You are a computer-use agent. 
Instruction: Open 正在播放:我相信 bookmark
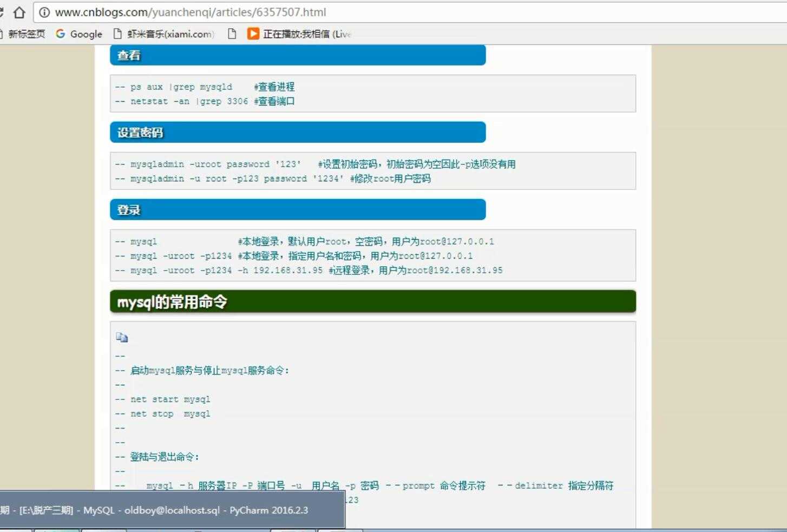click(299, 34)
